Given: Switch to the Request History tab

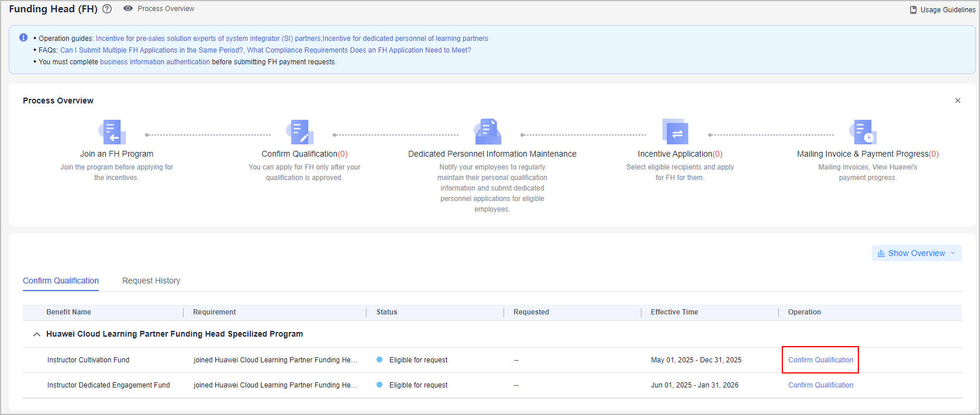Looking at the screenshot, I should click(151, 281).
